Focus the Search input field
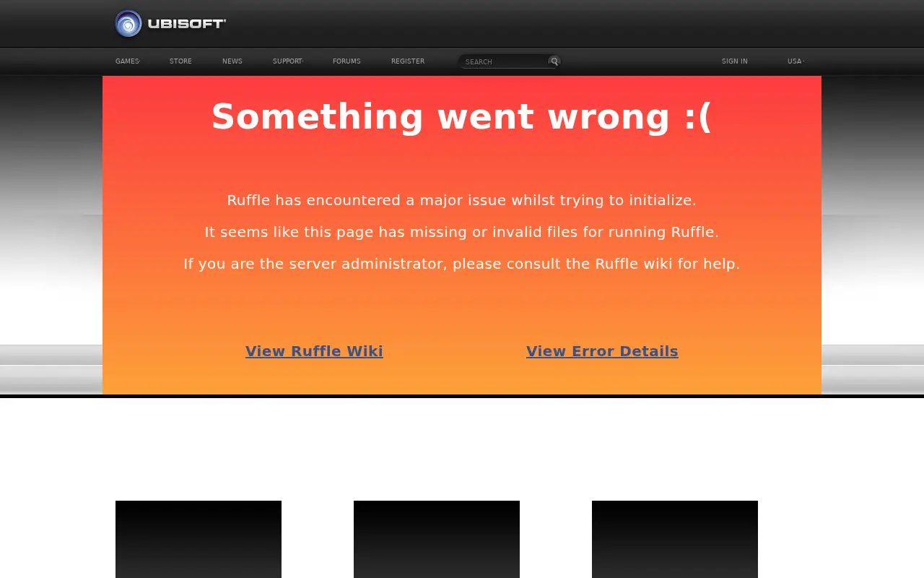Image resolution: width=924 pixels, height=578 pixels. click(x=505, y=61)
